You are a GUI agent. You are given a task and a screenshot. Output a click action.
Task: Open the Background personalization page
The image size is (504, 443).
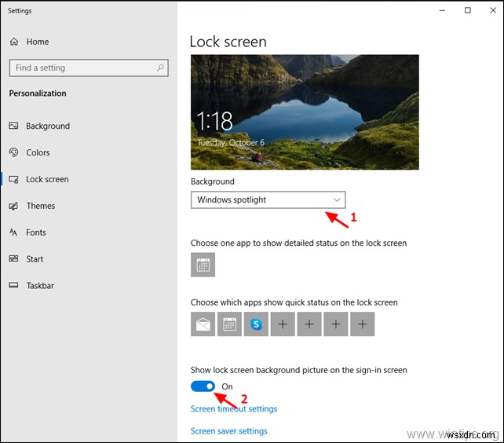tap(48, 126)
